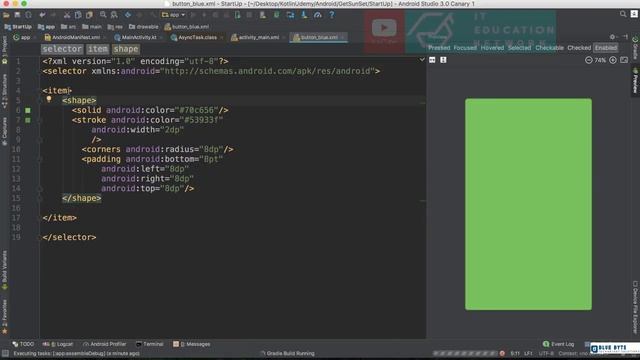640x360 pixels.
Task: Toggle the Focused preview state
Action: point(465,48)
